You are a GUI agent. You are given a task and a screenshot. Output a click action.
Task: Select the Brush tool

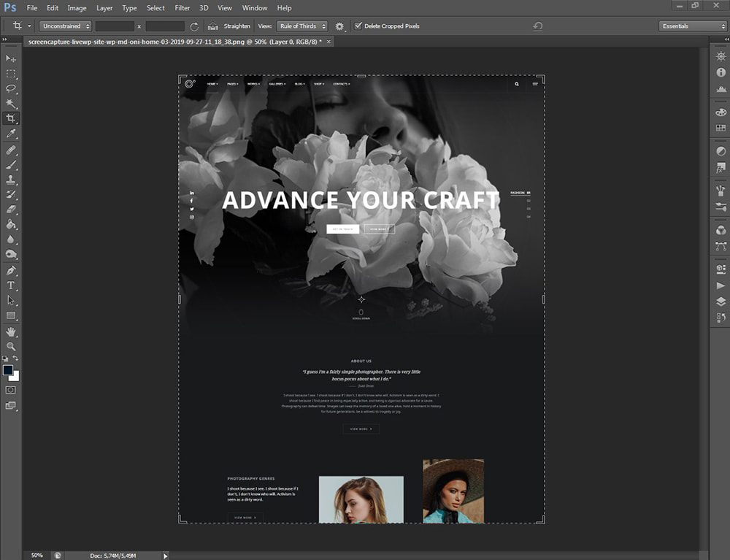tap(11, 165)
